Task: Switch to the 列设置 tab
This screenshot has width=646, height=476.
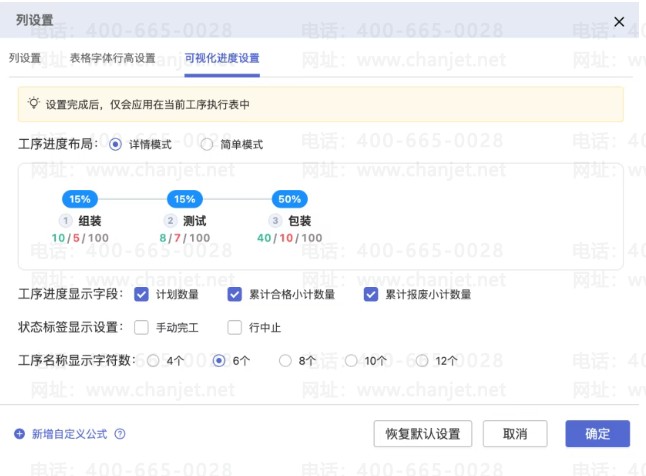Action: click(x=25, y=58)
